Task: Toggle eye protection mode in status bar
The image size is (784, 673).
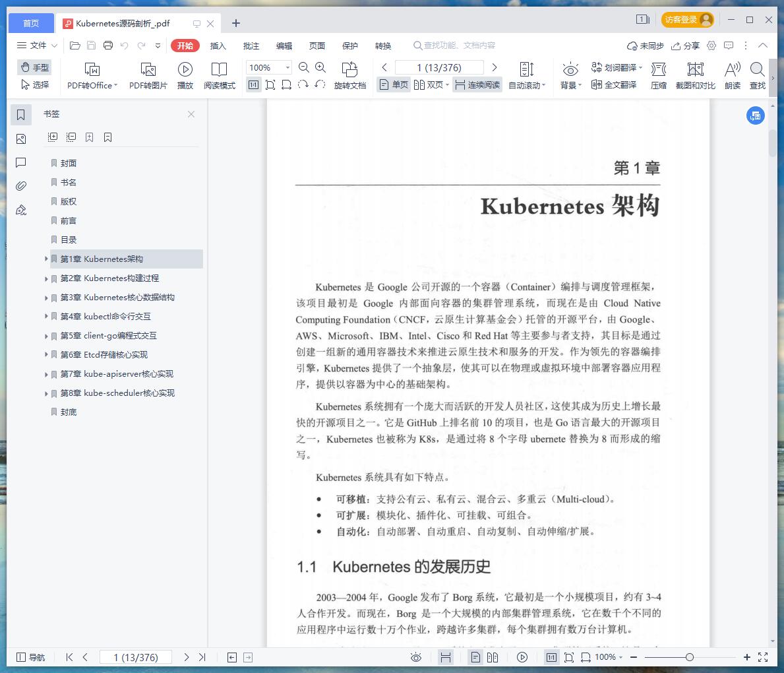Action: [x=416, y=657]
